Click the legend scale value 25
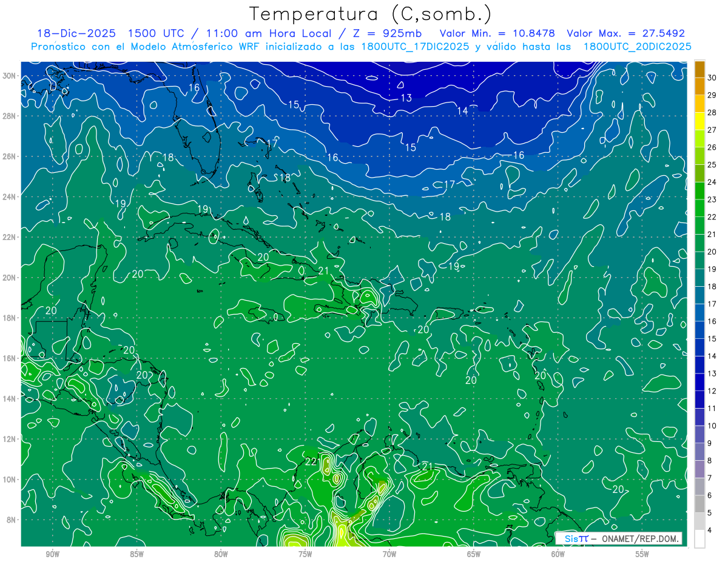Image resolution: width=728 pixels, height=562 pixels. pos(712,164)
